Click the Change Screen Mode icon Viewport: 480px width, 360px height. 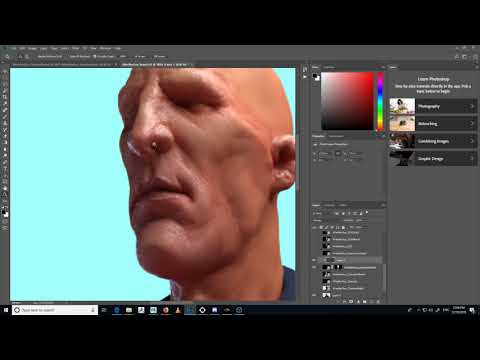(5, 228)
